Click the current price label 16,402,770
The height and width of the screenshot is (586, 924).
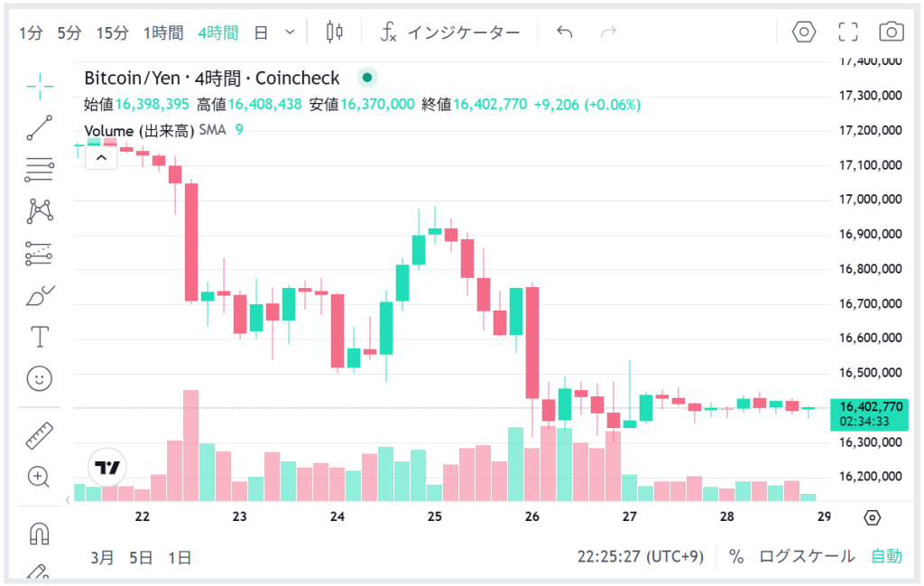tap(870, 407)
